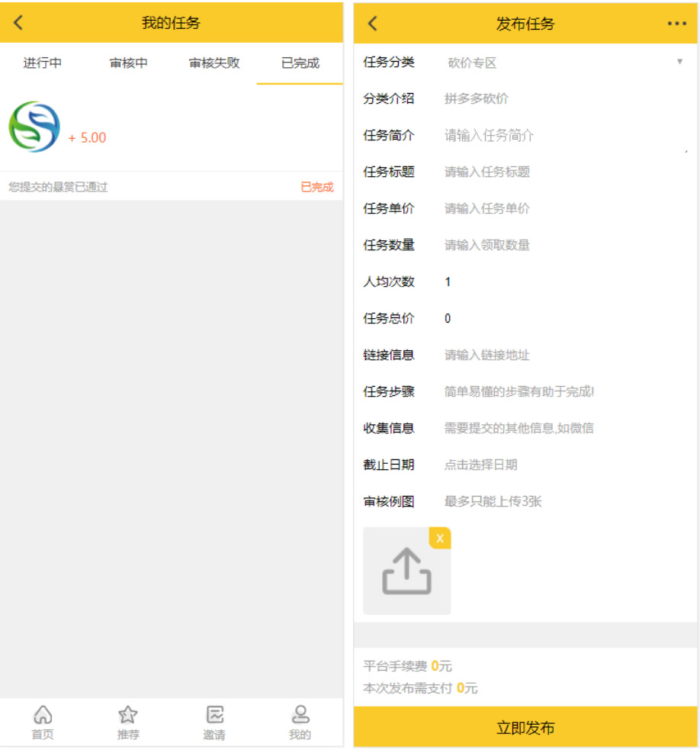Tap the back arrow on 发布任务 page
This screenshot has width=700, height=750.
(x=371, y=23)
